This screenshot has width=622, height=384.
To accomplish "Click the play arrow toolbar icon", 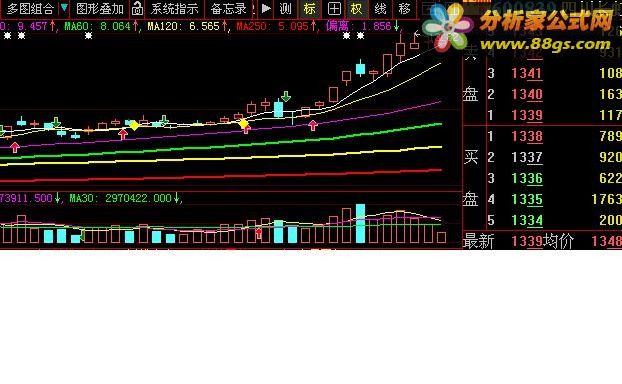I will pyautogui.click(x=267, y=8).
